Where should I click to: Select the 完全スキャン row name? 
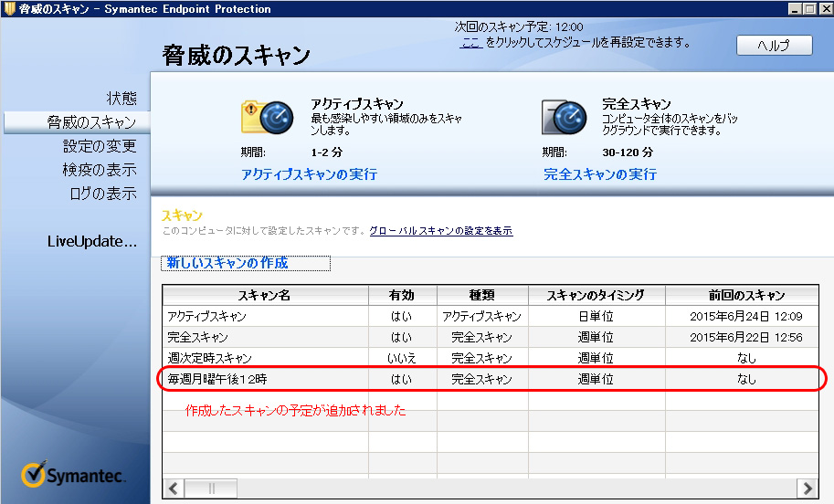coord(198,337)
